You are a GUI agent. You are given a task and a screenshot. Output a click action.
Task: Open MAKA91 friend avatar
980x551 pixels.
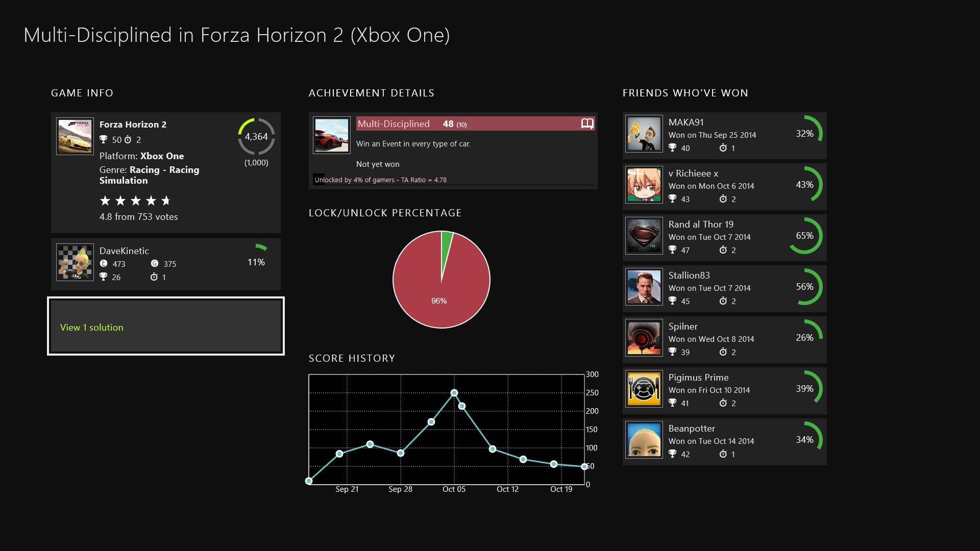[644, 134]
